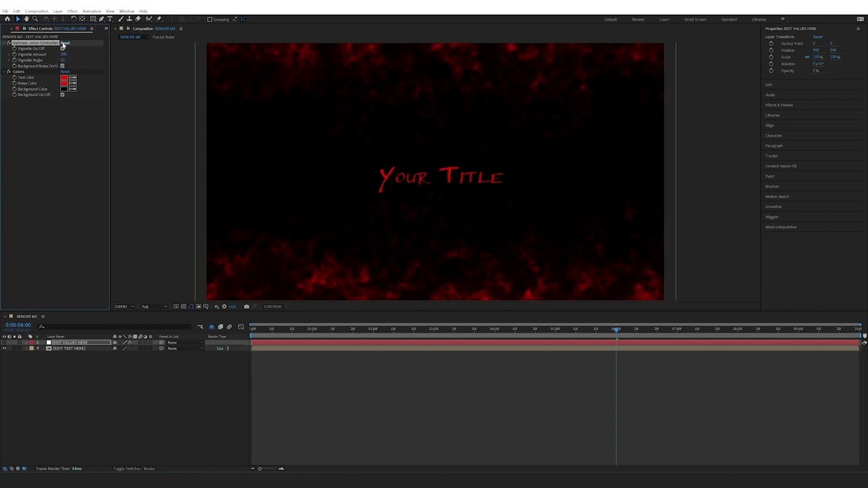868x488 pixels.
Task: Select the Type text tool
Action: coord(110,19)
